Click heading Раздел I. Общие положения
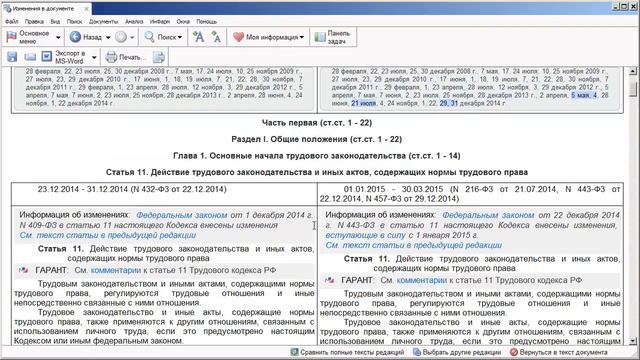Image resolution: width=640 pixels, height=360 pixels. click(x=317, y=139)
